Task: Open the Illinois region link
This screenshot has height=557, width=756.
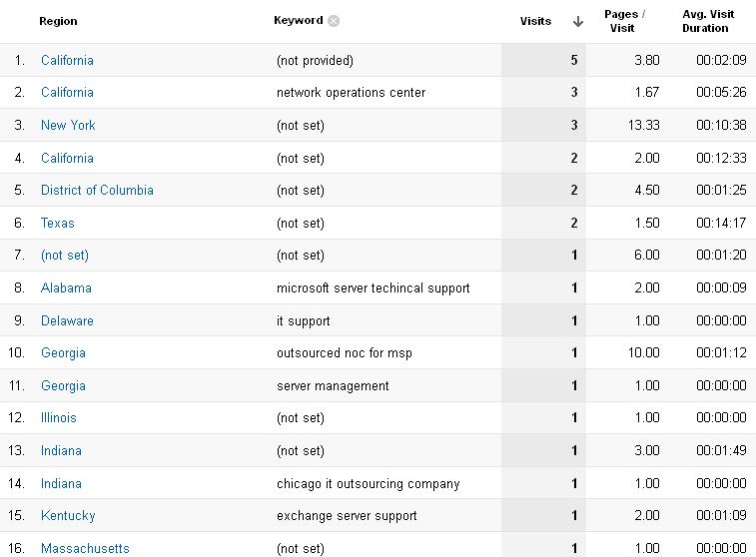Action: (58, 417)
